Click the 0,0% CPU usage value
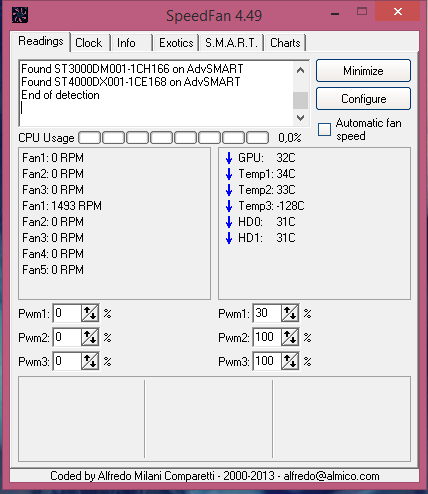Image resolution: width=428 pixels, height=494 pixels. click(x=290, y=138)
